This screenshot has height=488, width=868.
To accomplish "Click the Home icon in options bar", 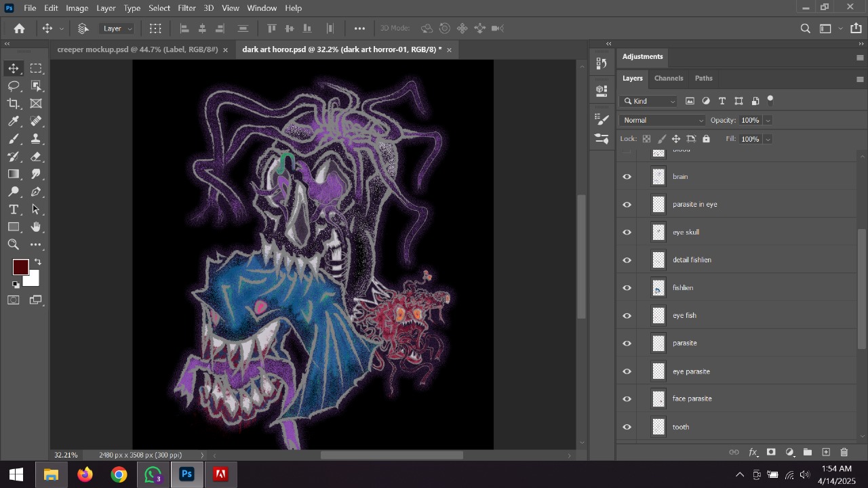I will click(x=19, y=28).
